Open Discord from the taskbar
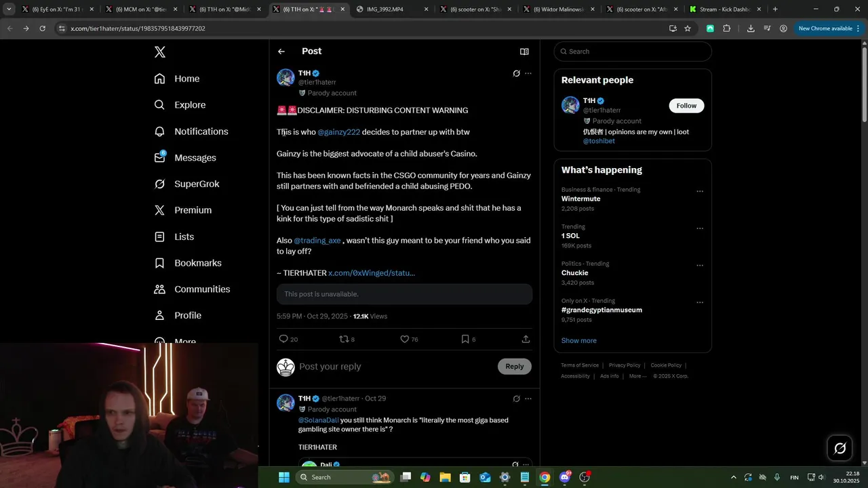 tap(565, 477)
